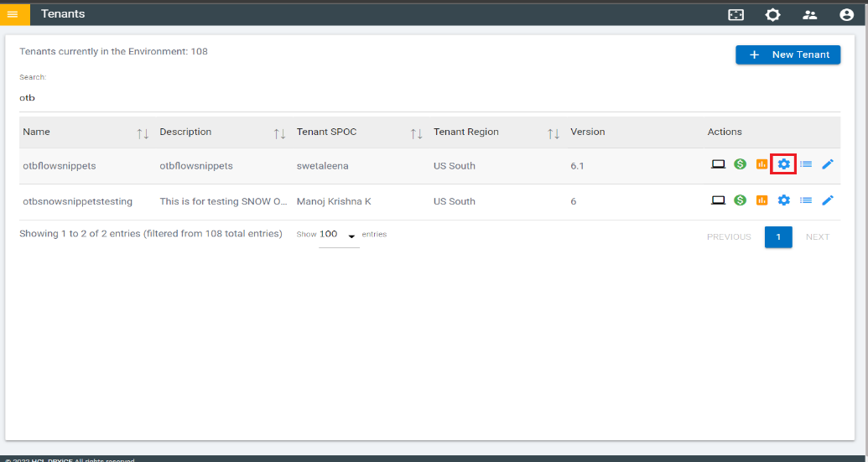Click 'Showing 1 to 2 of 2 entries' text
Screen dimensions: 868x462
pyautogui.click(x=151, y=233)
